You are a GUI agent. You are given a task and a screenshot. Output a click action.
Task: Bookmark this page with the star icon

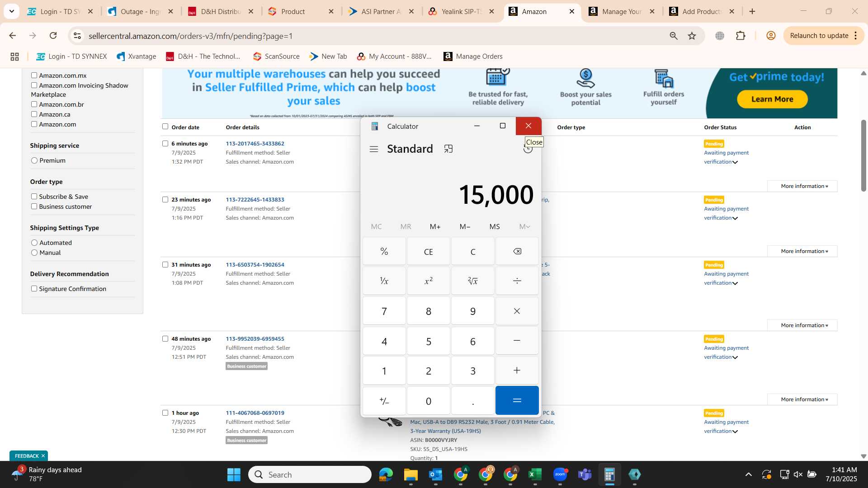(692, 36)
